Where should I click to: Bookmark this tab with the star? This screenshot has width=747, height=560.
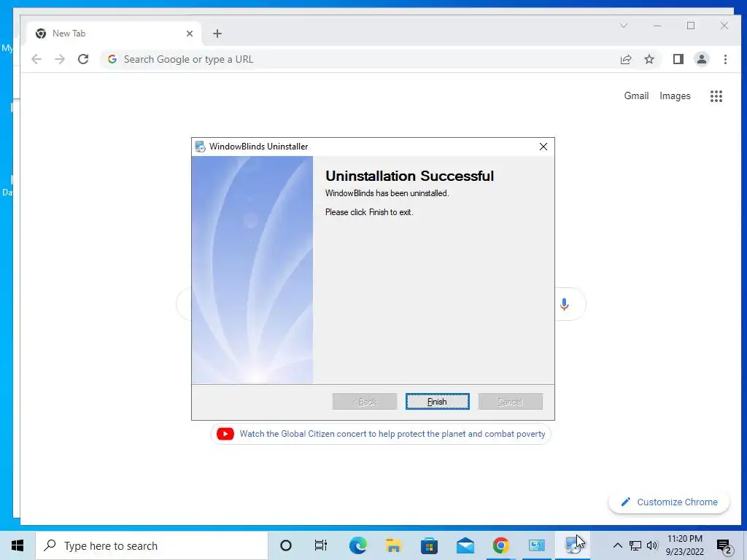[649, 59]
